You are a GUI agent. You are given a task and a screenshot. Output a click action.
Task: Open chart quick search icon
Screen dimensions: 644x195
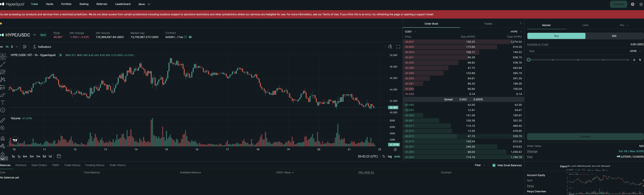pyautogui.click(x=390, y=47)
